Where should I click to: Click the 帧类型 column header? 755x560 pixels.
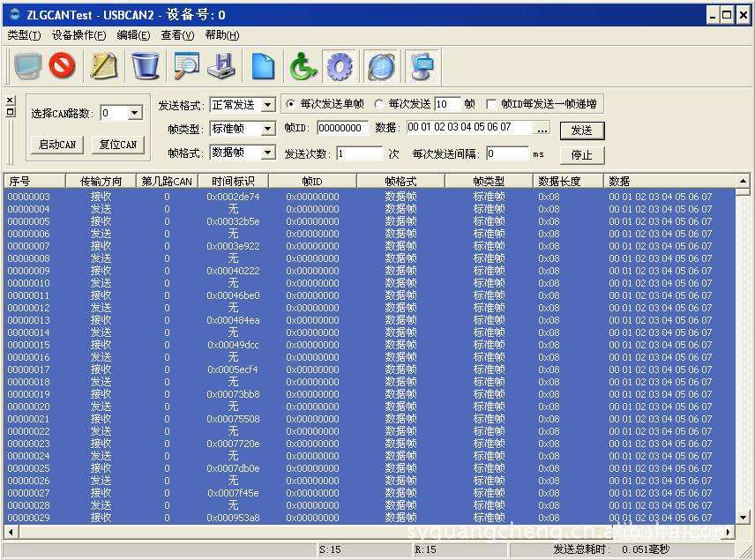(489, 181)
